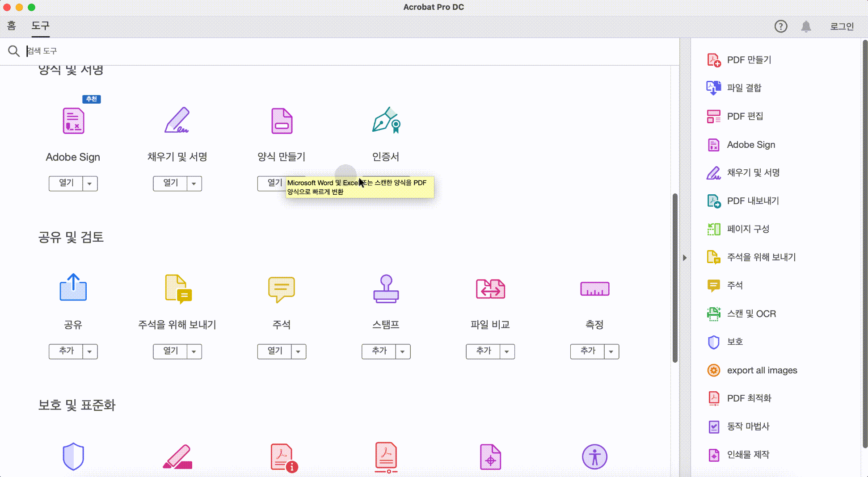
Task: Open 인쇄물 제작 in the right sidebar
Action: tap(738, 455)
